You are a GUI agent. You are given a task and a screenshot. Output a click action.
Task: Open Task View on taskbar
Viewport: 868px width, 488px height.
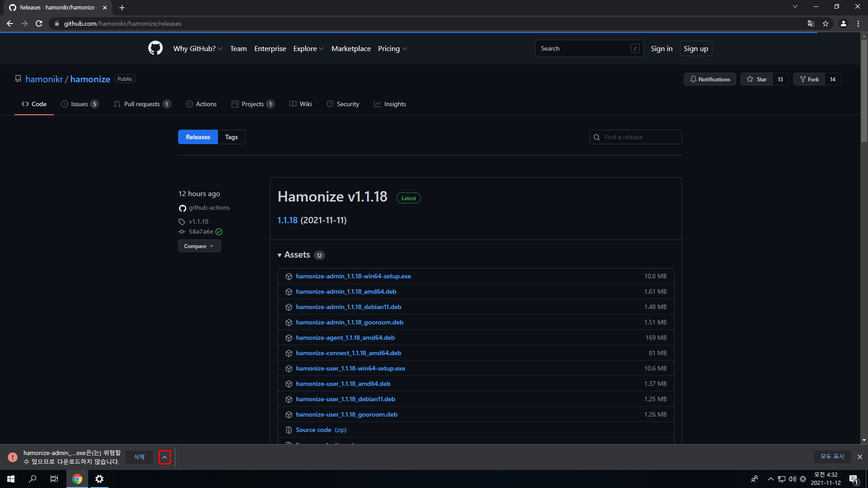pyautogui.click(x=54, y=479)
